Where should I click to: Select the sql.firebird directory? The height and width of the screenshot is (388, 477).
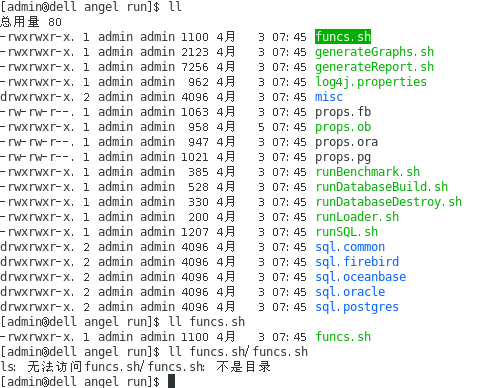357,262
